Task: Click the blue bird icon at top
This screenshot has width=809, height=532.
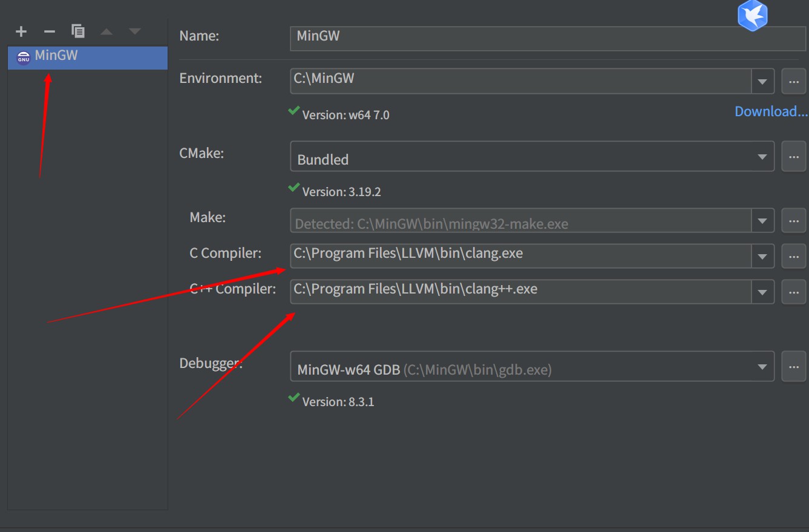Action: (x=752, y=16)
